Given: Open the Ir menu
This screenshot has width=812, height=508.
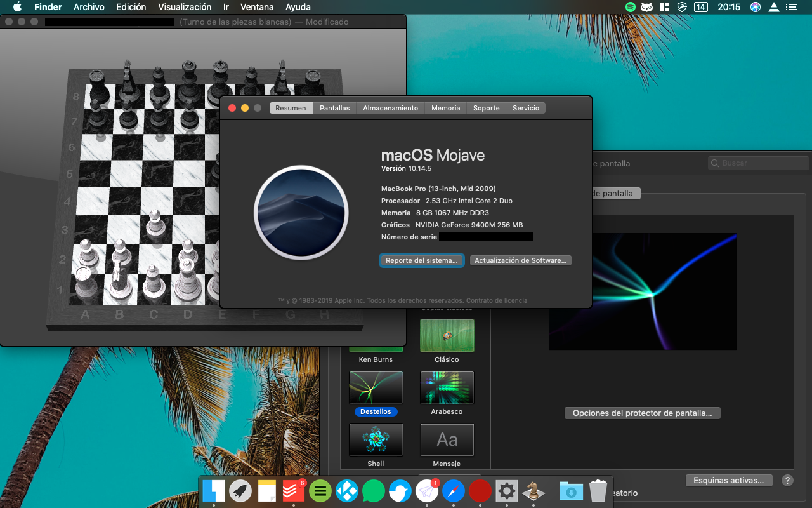Looking at the screenshot, I should pyautogui.click(x=226, y=7).
